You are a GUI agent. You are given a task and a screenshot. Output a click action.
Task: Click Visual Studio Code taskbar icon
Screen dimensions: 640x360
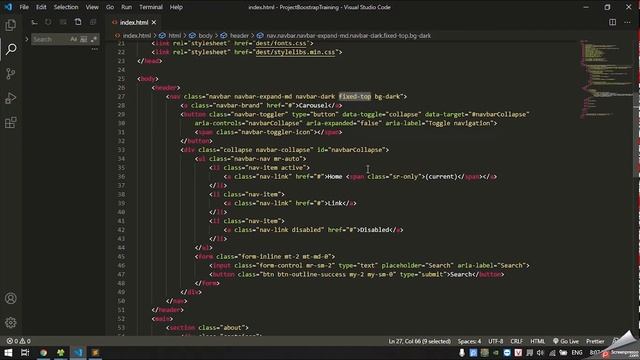pos(78,353)
